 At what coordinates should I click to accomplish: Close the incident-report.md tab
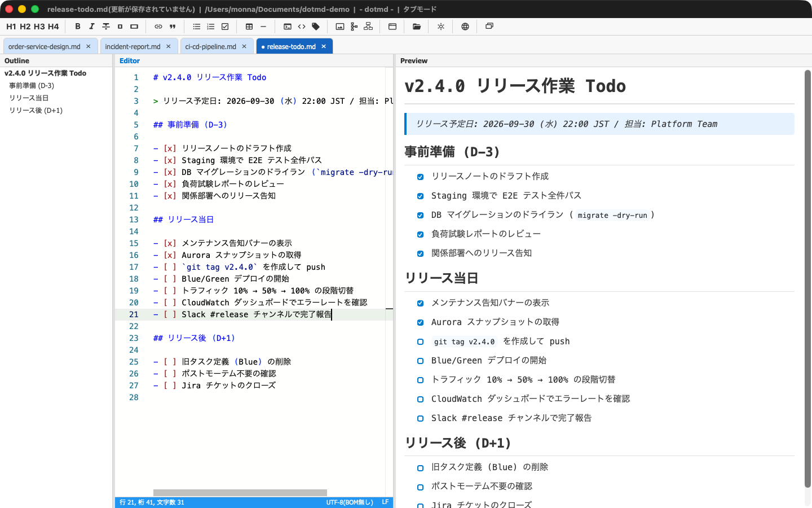tap(169, 46)
